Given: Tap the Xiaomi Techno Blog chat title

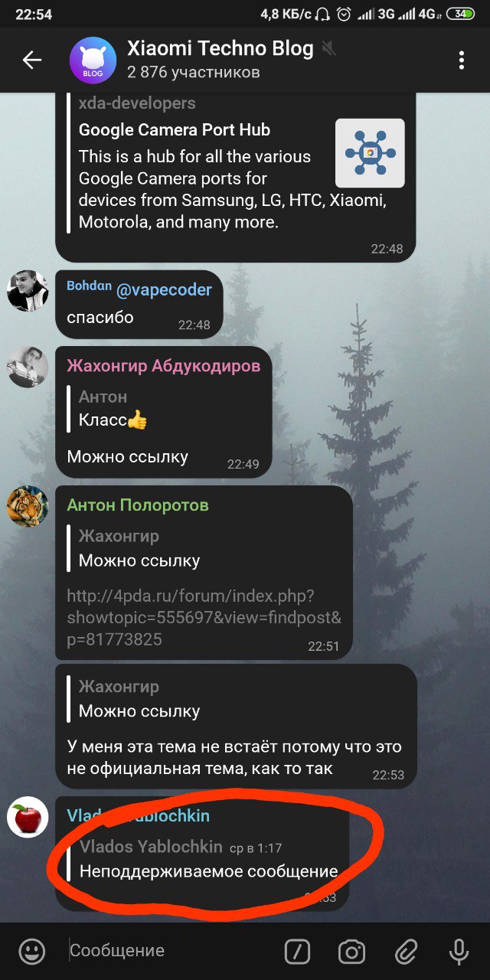Looking at the screenshot, I should (220, 49).
